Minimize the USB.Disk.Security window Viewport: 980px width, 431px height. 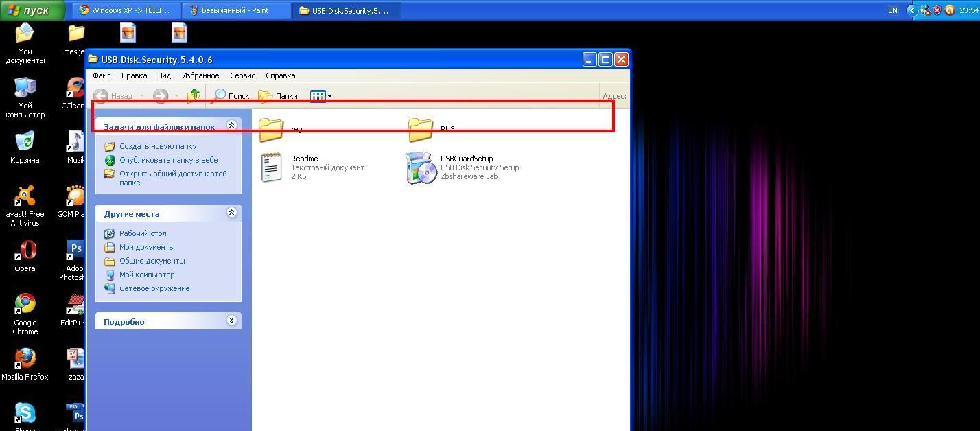(x=590, y=60)
